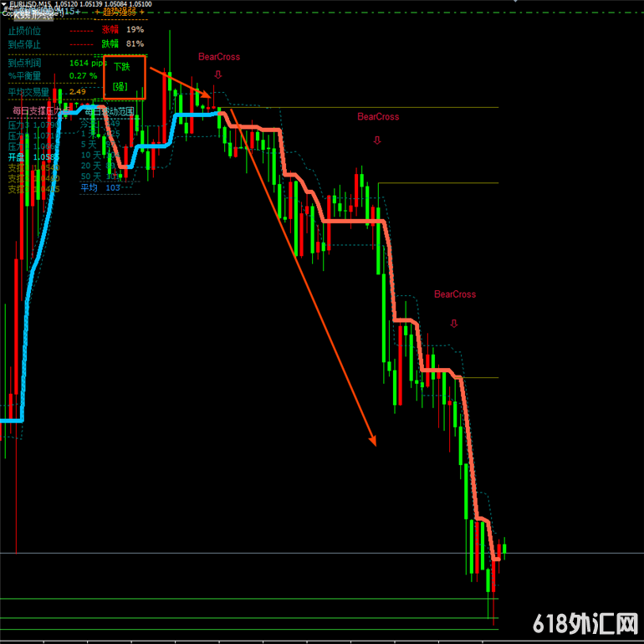Click the [强] strength text
Image resolution: width=644 pixels, height=644 pixels.
(x=120, y=86)
